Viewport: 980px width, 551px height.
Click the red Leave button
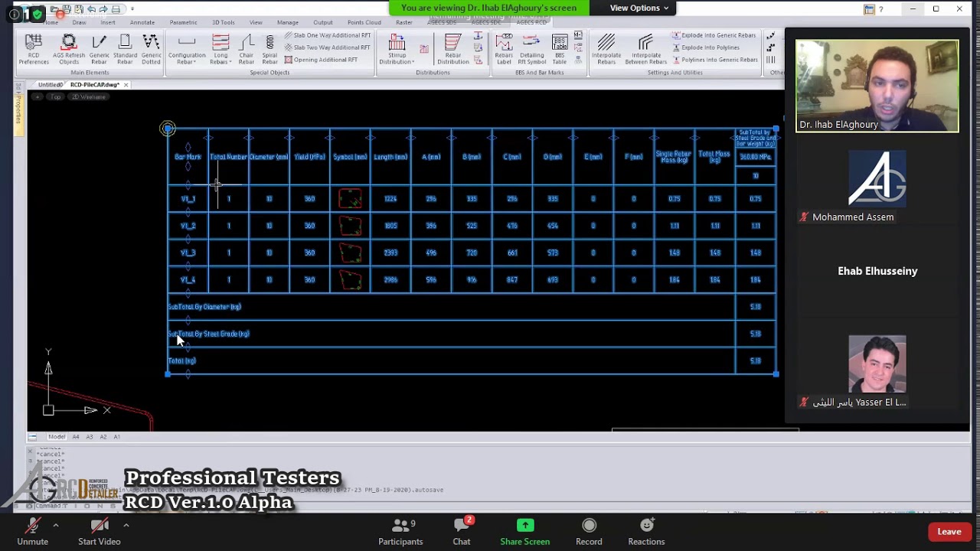949,532
